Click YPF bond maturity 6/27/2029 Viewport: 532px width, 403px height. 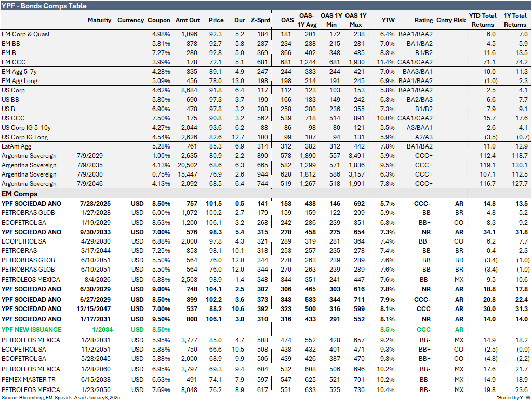click(96, 300)
